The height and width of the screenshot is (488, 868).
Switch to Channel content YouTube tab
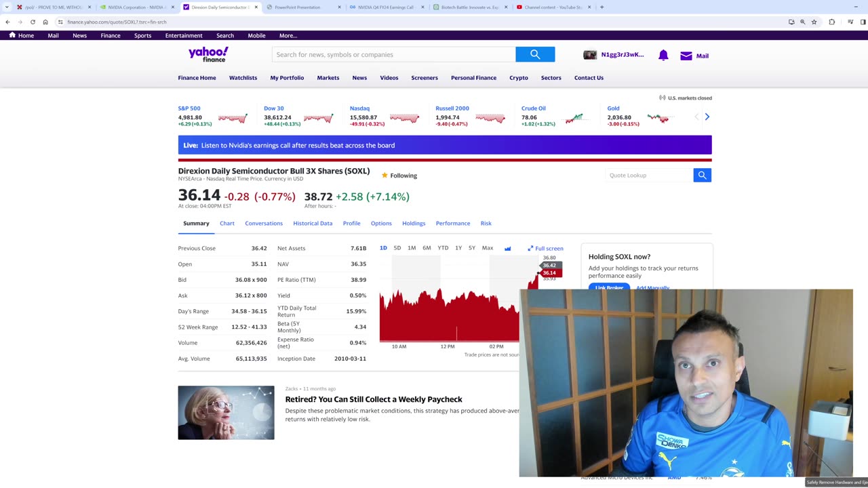[553, 7]
